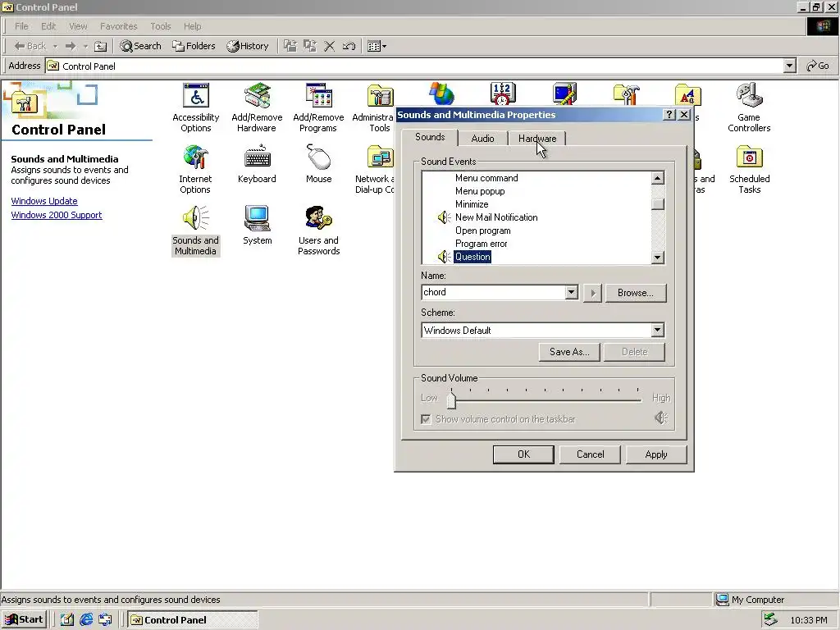The height and width of the screenshot is (630, 840).
Task: Expand the Address bar dropdown
Action: (789, 66)
